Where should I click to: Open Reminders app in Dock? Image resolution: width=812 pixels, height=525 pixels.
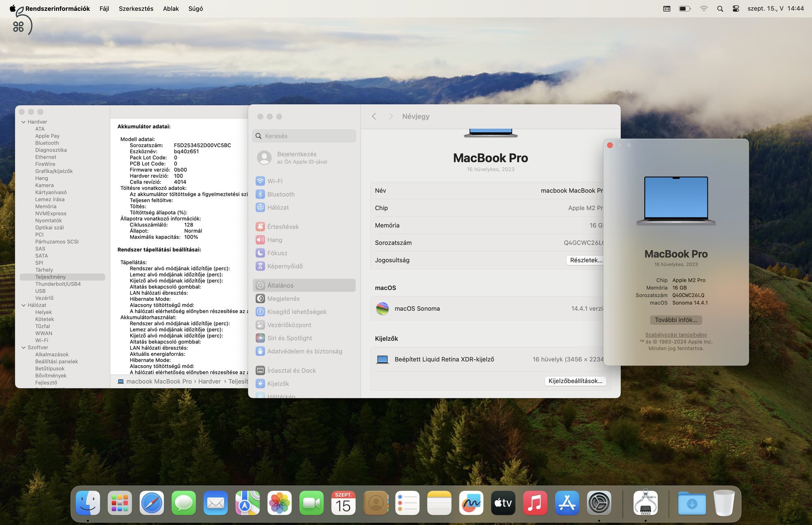(x=408, y=503)
